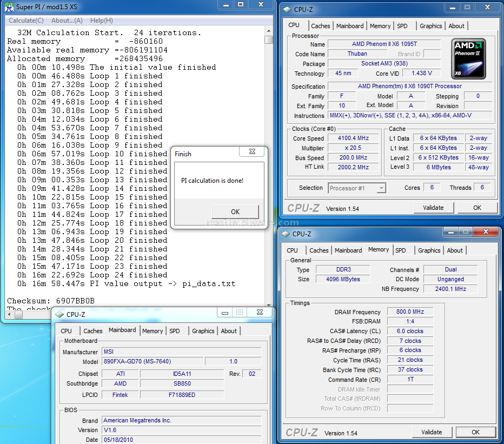This screenshot has width=504, height=444.
Task: Switch to Memory tab in the top CPU-Z window
Action: pyautogui.click(x=380, y=26)
